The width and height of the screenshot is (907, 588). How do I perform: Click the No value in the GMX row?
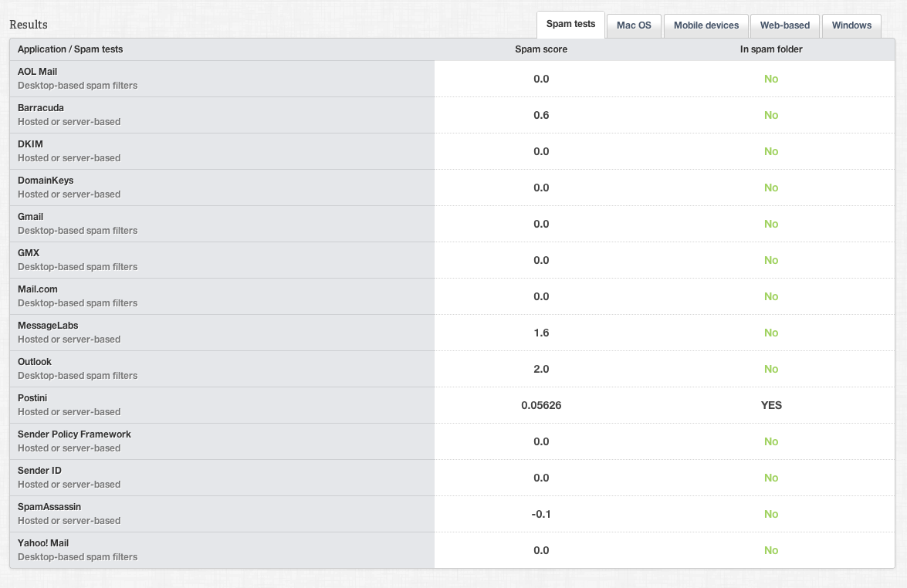tap(771, 260)
